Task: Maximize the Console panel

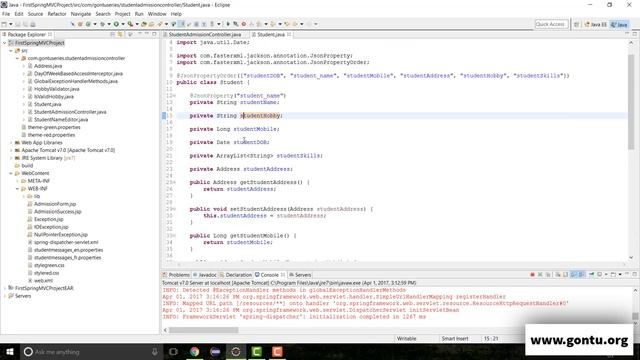Action: tap(635, 274)
